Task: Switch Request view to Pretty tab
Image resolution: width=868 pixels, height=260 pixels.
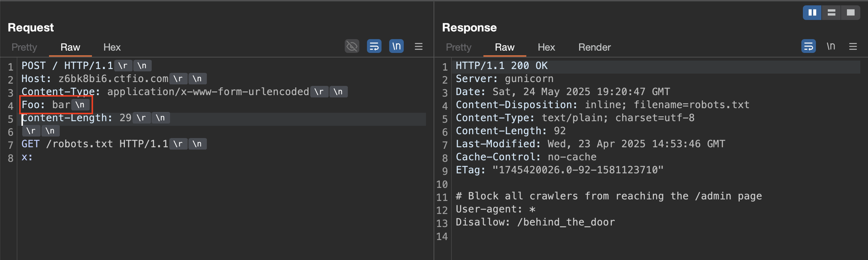Action: point(25,47)
